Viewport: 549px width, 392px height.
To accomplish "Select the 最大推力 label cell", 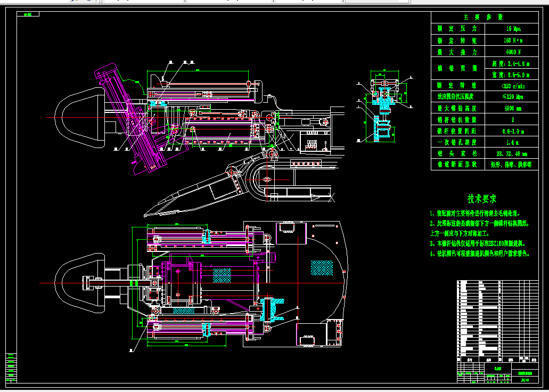I will click(457, 52).
